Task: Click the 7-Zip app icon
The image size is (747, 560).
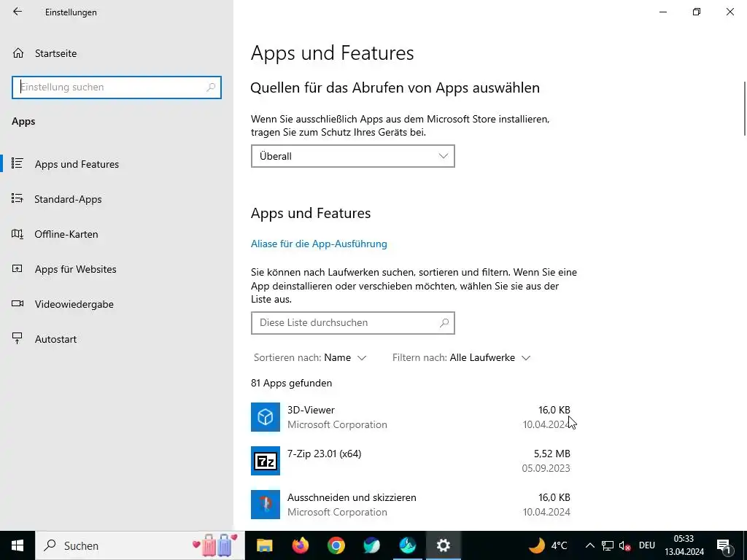Action: pos(266,461)
